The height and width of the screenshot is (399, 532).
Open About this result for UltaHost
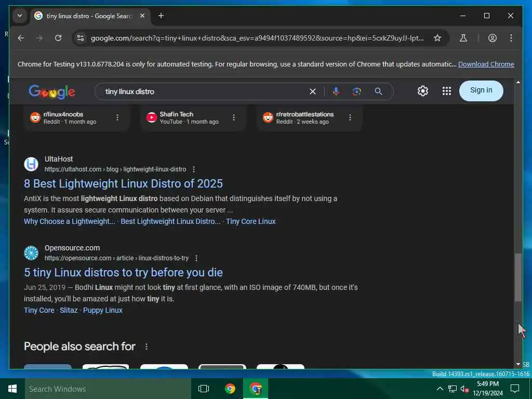pyautogui.click(x=194, y=169)
